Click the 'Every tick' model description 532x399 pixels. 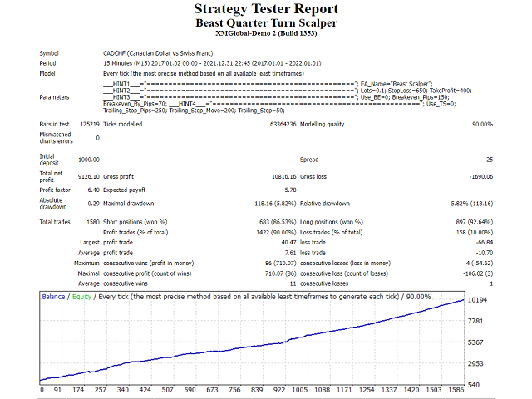coord(204,74)
